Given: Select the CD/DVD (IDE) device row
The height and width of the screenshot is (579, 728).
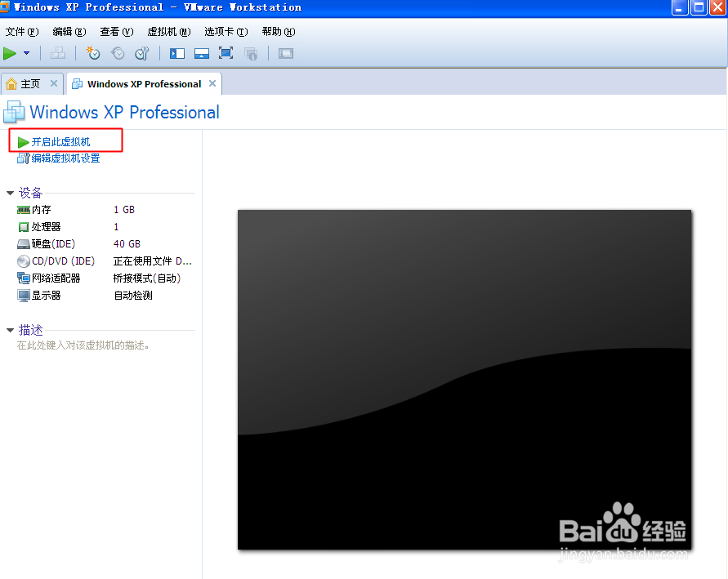Looking at the screenshot, I should tap(105, 261).
